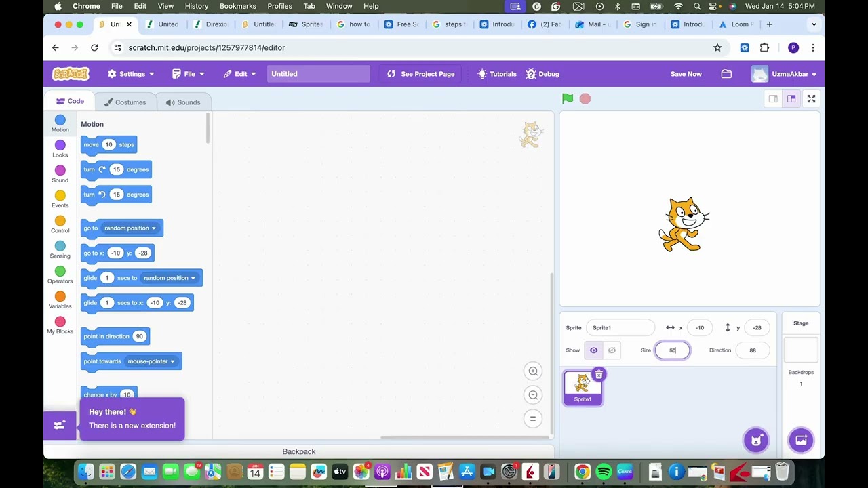
Task: Select the Motion block category
Action: coord(60,124)
